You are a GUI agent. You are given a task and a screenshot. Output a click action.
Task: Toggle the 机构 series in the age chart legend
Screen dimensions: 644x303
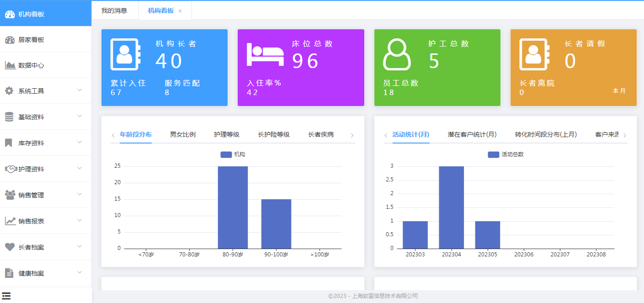tap(233, 154)
